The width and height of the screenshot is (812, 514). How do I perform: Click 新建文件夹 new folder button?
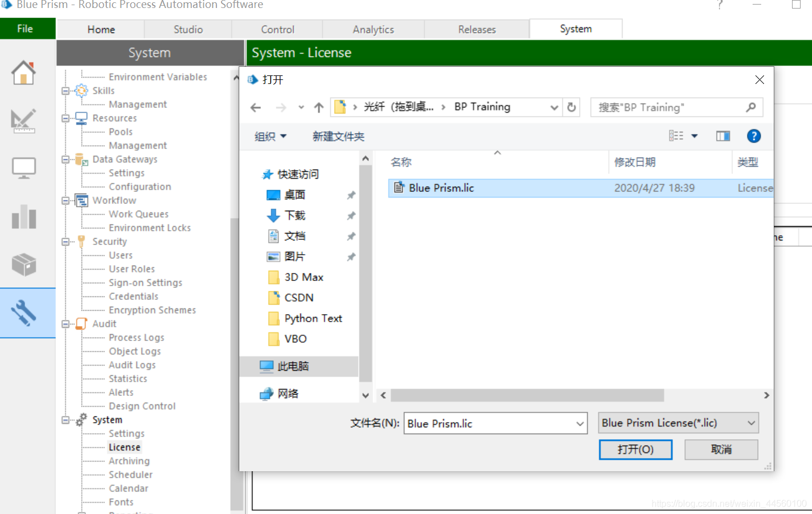338,136
